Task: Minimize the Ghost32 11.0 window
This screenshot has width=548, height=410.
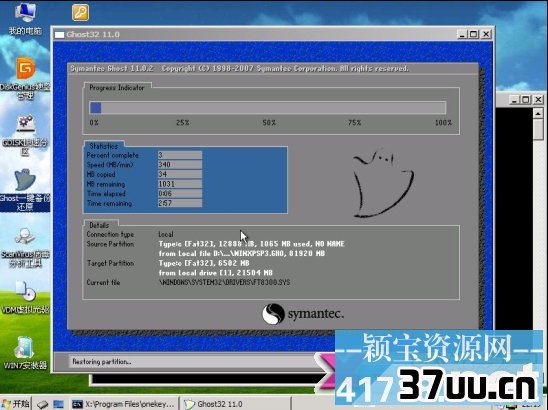Action: [462, 34]
